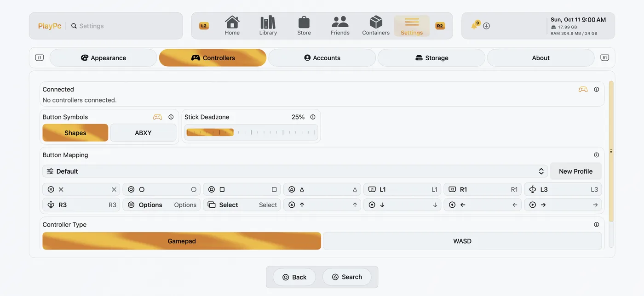Show info for Stick Deadzone
Screen dimensions: 644x296
point(313,117)
